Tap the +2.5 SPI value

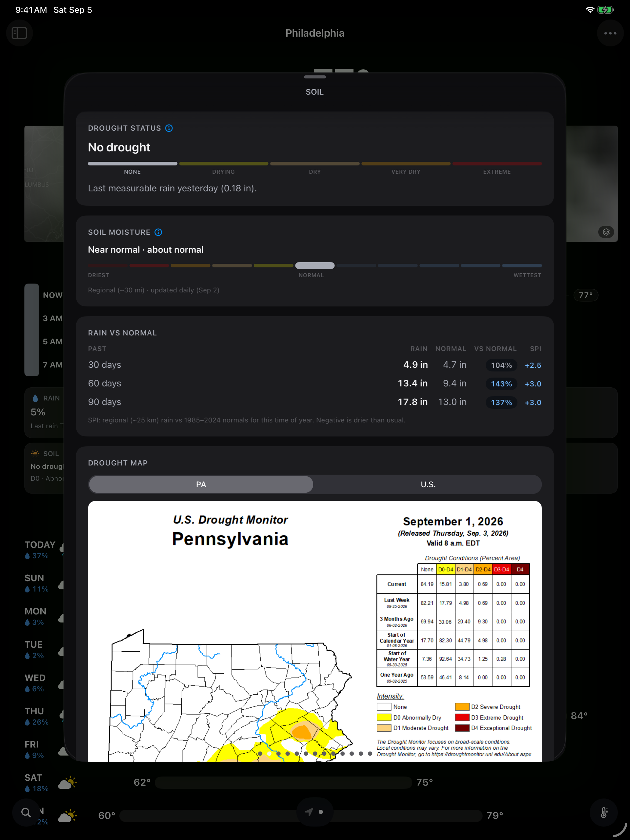tap(533, 365)
